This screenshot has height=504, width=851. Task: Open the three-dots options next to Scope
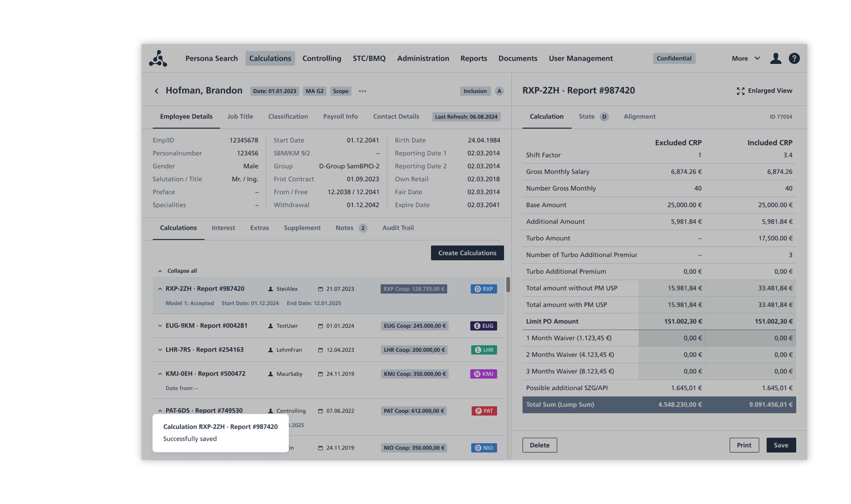362,91
